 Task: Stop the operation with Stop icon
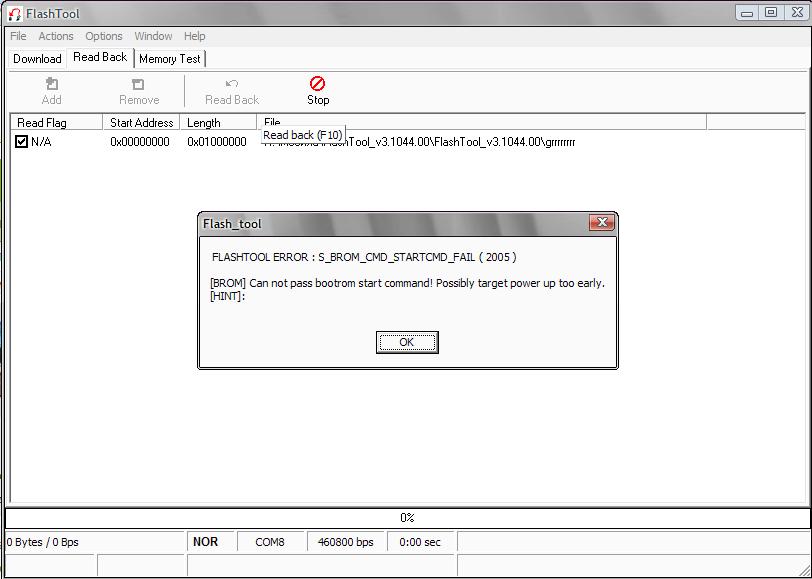coord(318,84)
